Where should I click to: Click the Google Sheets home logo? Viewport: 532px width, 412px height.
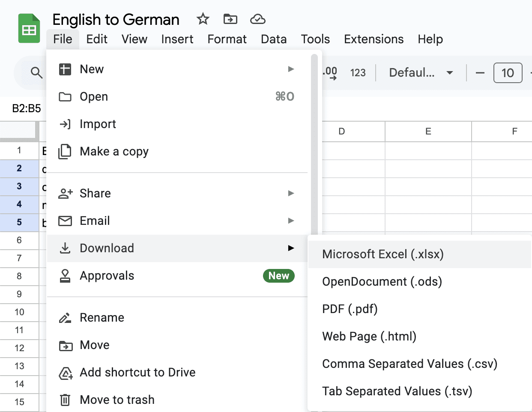tap(29, 29)
